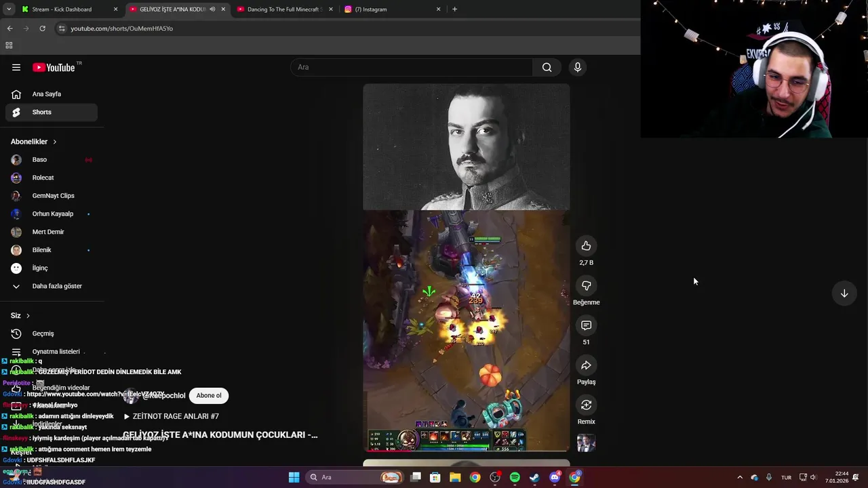Screen dimensions: 868x488
Task: Click the Abone ol subscribe button
Action: [x=209, y=396]
